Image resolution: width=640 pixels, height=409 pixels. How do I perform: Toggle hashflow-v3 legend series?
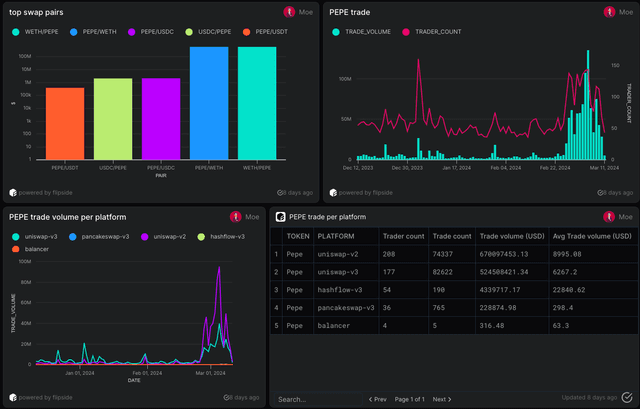click(x=221, y=237)
